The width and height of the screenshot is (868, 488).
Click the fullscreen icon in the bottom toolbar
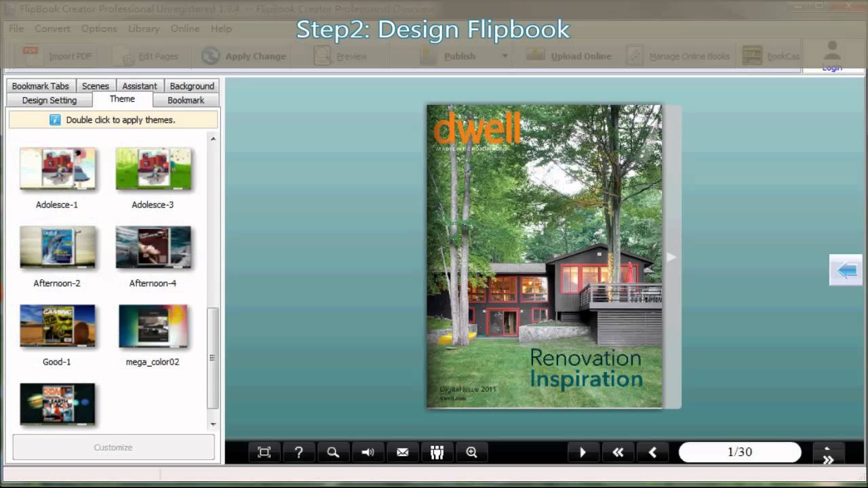point(264,452)
